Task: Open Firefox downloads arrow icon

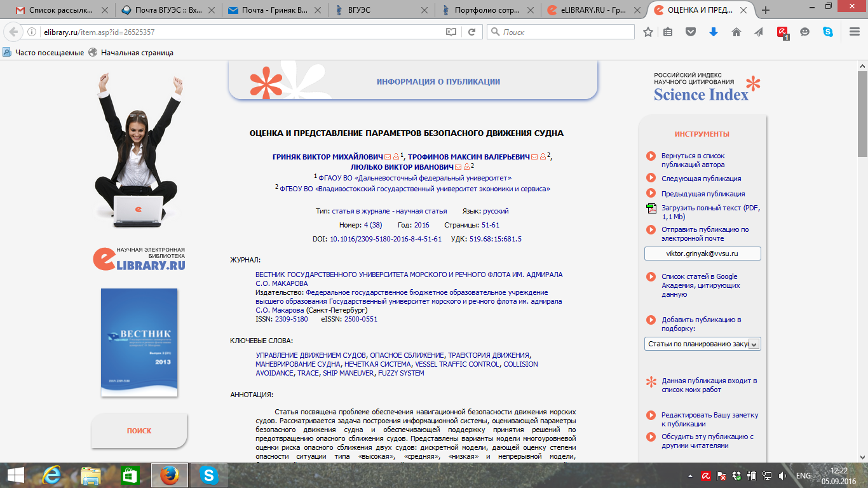Action: 713,32
